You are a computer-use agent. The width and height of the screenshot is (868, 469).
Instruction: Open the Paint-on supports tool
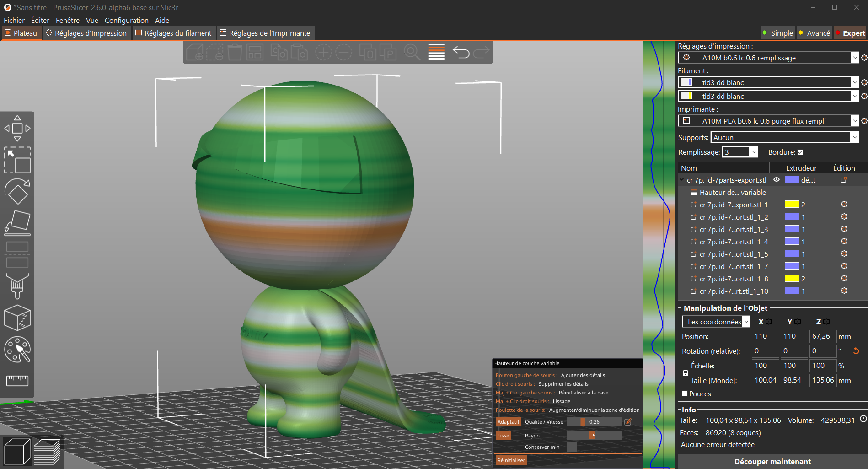[x=17, y=286]
